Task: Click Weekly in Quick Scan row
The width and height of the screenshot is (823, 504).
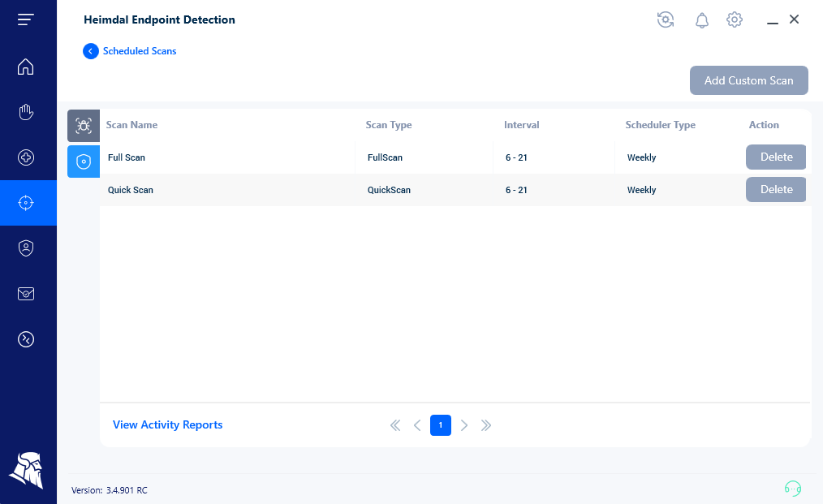Action: click(641, 190)
